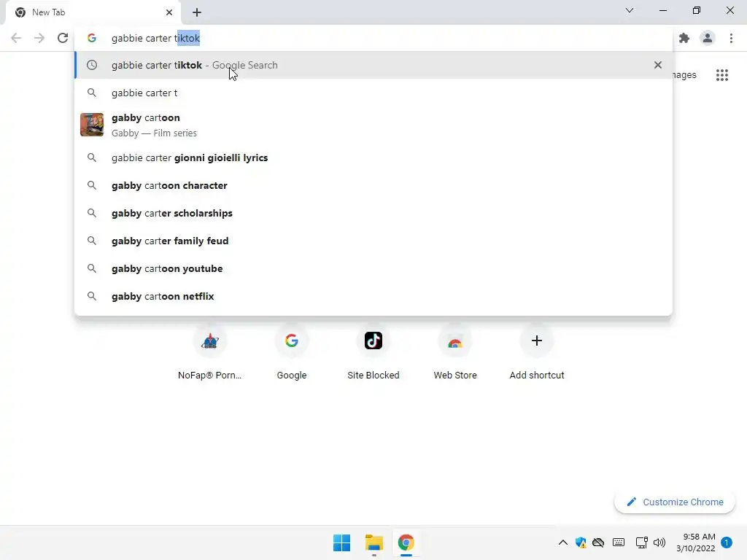Click the browser forward arrow
Viewport: 747px width, 560px height.
point(39,38)
